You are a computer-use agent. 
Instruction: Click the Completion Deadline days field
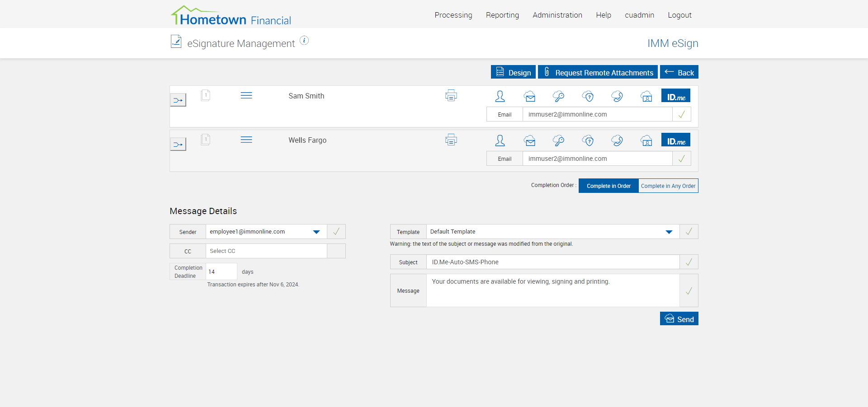tap(222, 271)
